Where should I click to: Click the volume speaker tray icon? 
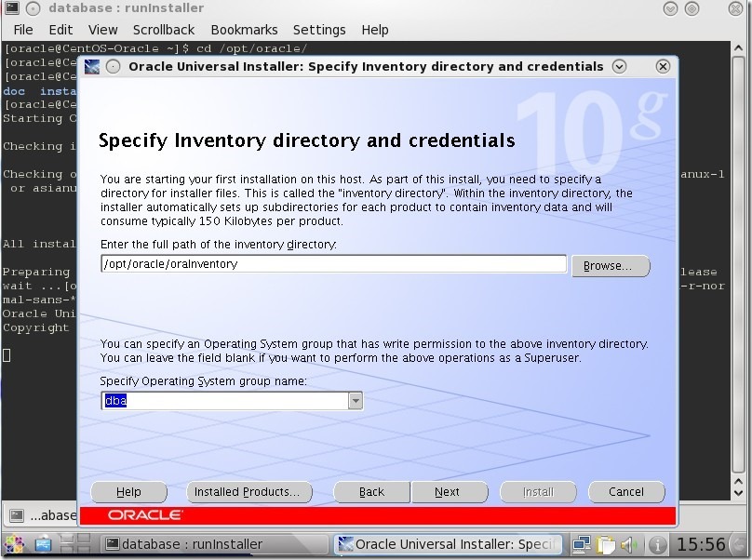pos(628,544)
